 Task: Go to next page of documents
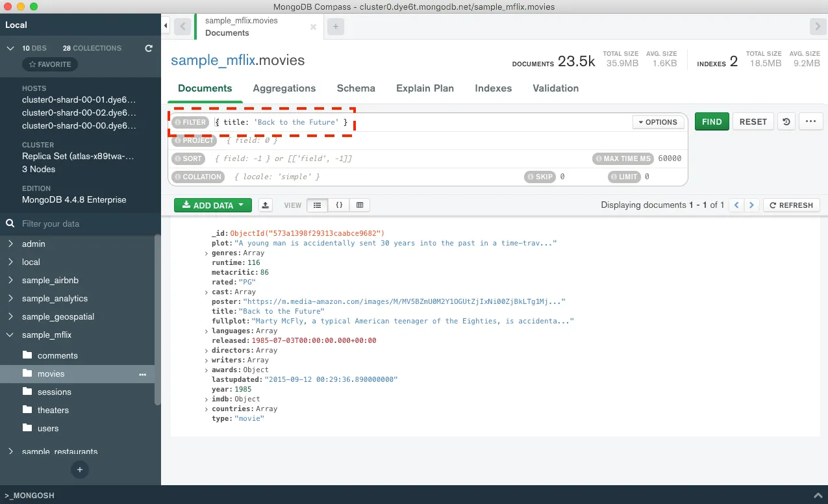tap(751, 205)
